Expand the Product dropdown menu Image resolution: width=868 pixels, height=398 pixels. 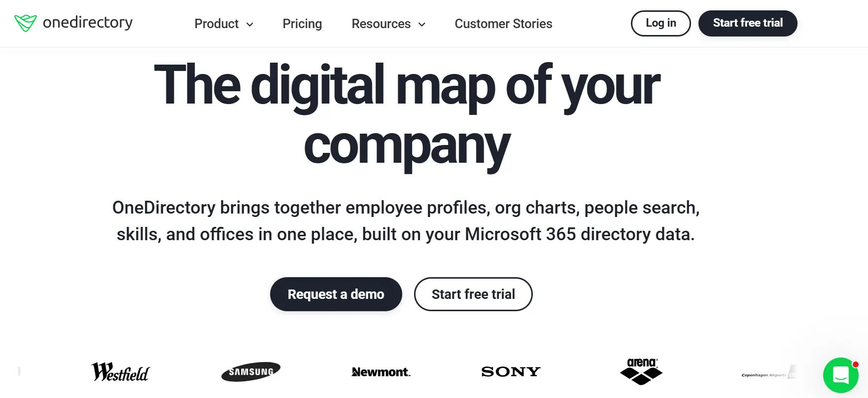point(217,24)
